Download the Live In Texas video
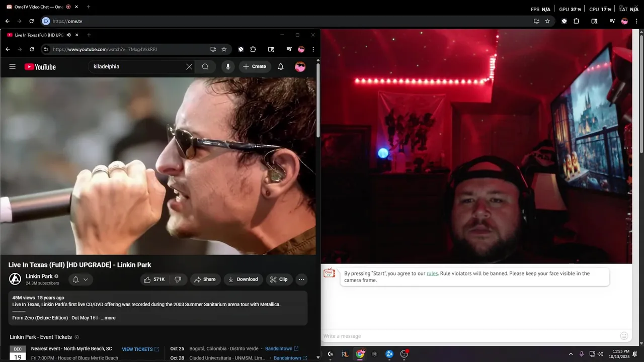 243,280
